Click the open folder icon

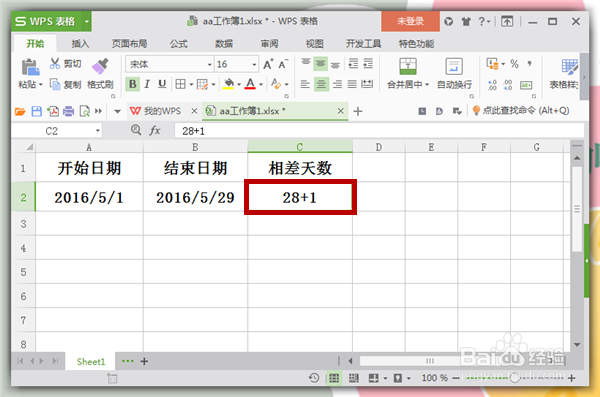tap(20, 111)
